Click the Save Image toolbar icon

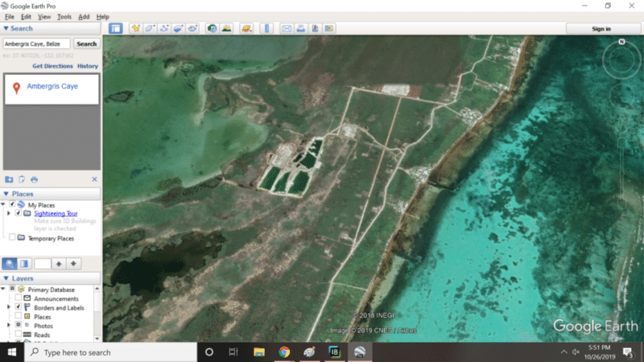click(x=315, y=28)
